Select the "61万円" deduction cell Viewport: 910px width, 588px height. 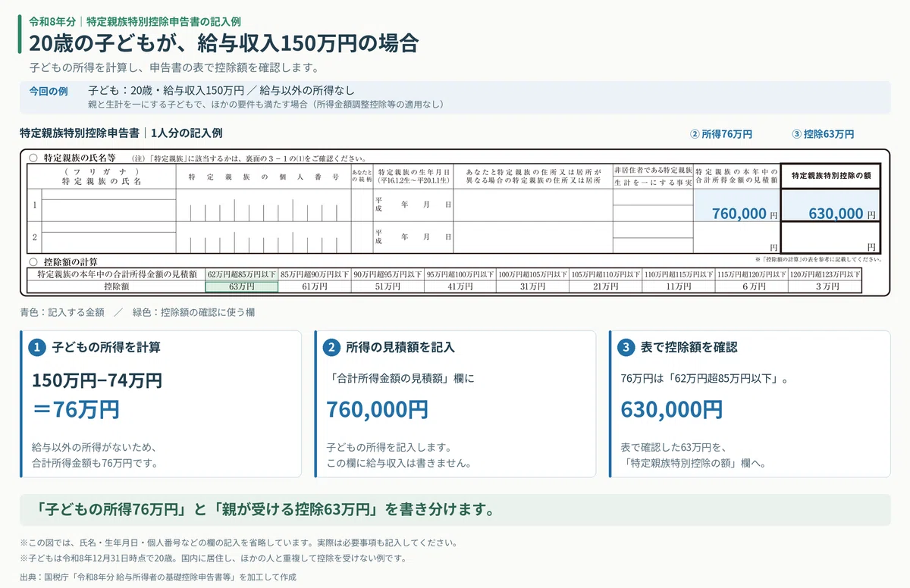pos(315,286)
